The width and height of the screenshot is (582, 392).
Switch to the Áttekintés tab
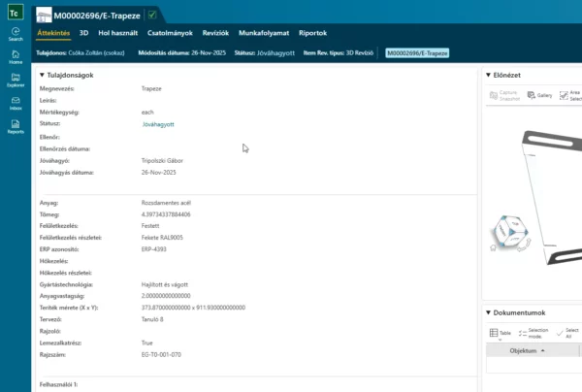[x=53, y=33]
